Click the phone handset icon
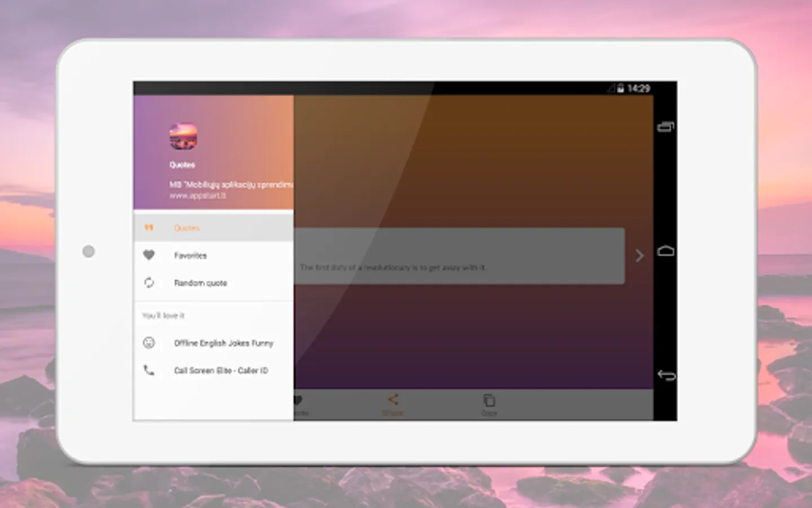This screenshot has width=812, height=508. point(149,370)
